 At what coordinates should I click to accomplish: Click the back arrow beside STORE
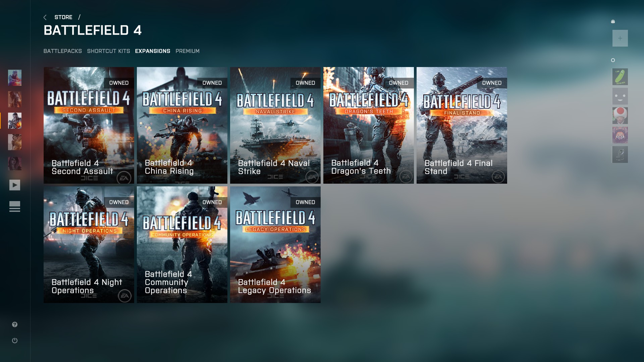45,17
